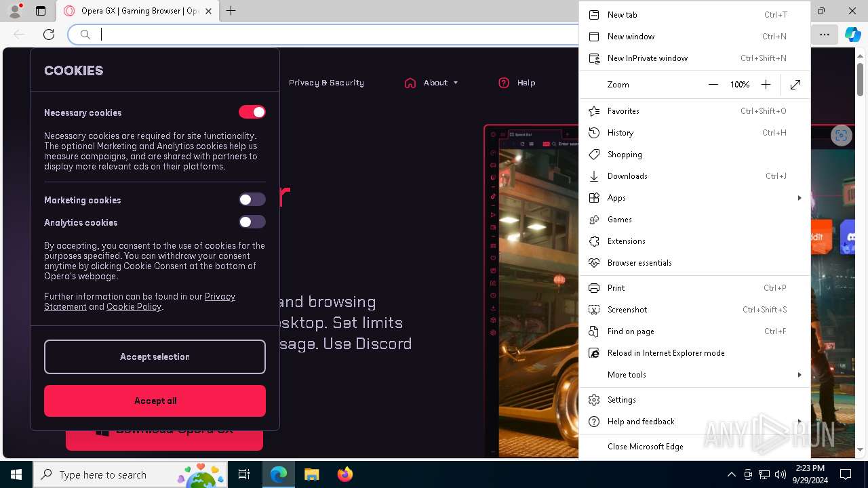Click the browser profile avatar icon
The width and height of the screenshot is (868, 488).
point(15,11)
